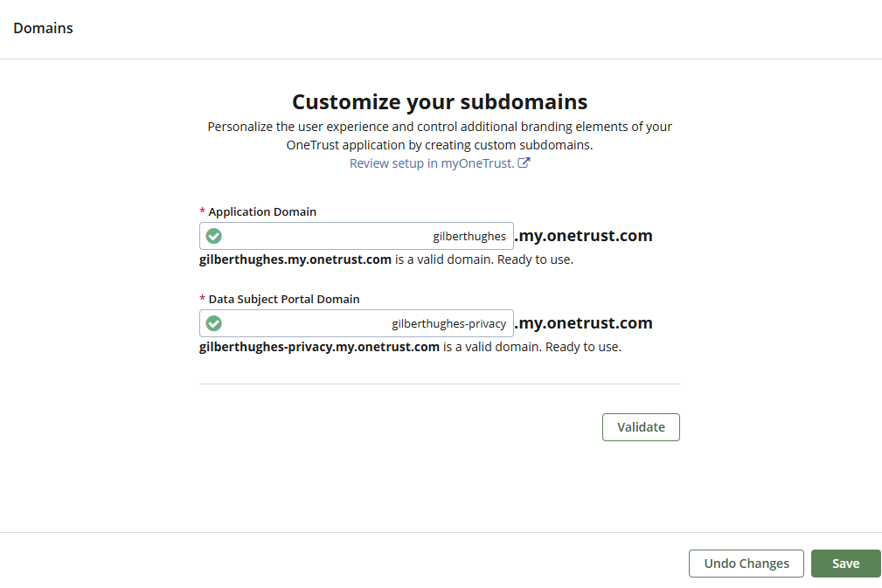Click the green checkmark in Application Domain field
Image resolution: width=882 pixels, height=588 pixels.
pos(213,236)
